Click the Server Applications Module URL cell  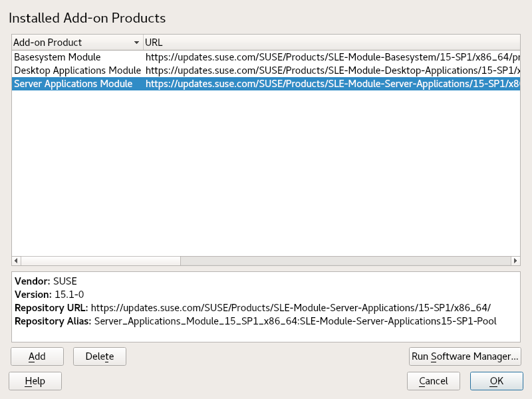coord(331,84)
